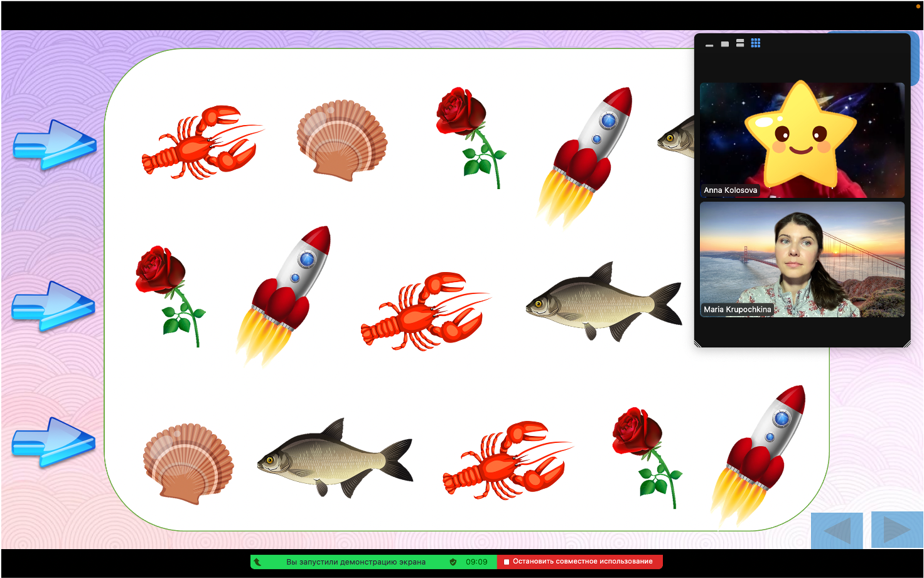Click the rose in the bottom row
Image resolution: width=924 pixels, height=578 pixels.
click(647, 457)
